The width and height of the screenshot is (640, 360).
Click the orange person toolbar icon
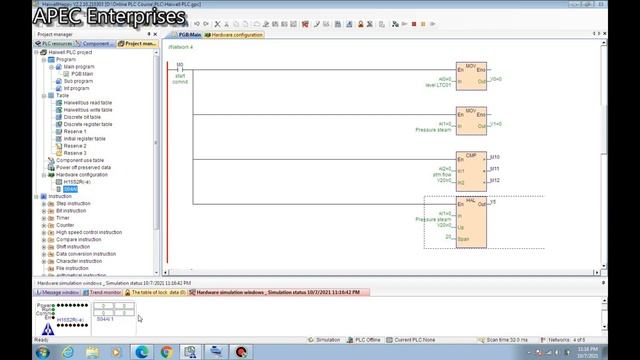pyautogui.click(x=361, y=24)
